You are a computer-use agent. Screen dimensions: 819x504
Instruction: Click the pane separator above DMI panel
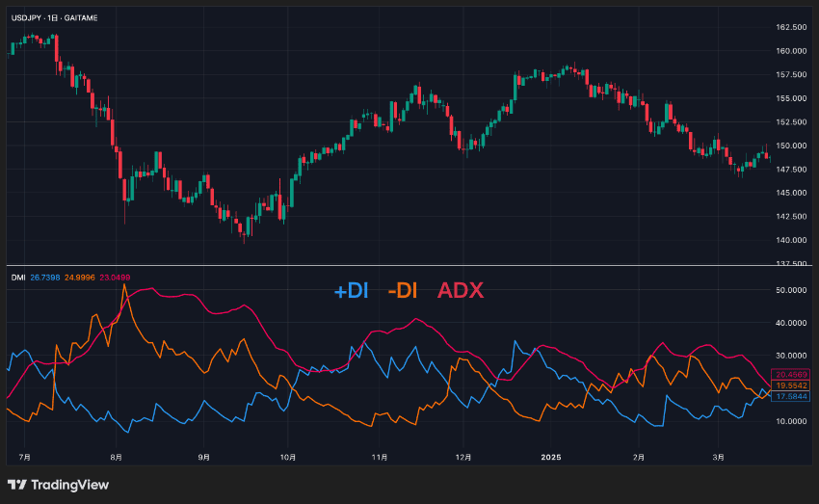point(409,266)
